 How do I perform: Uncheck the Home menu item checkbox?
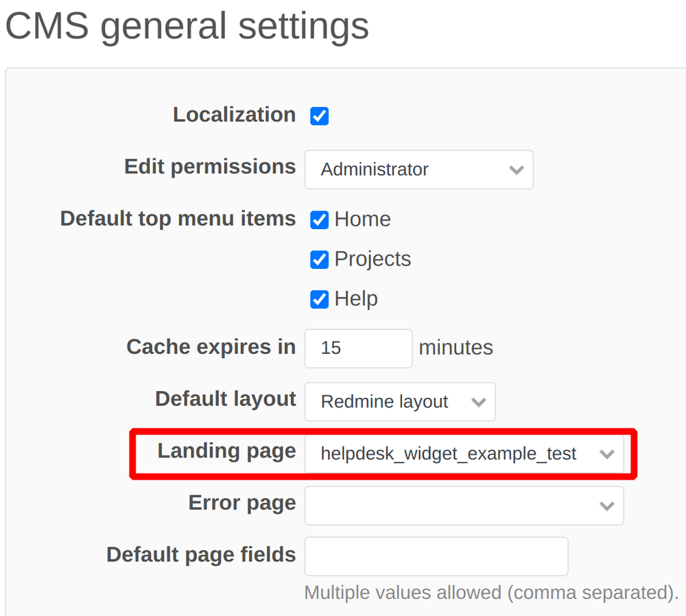click(319, 220)
